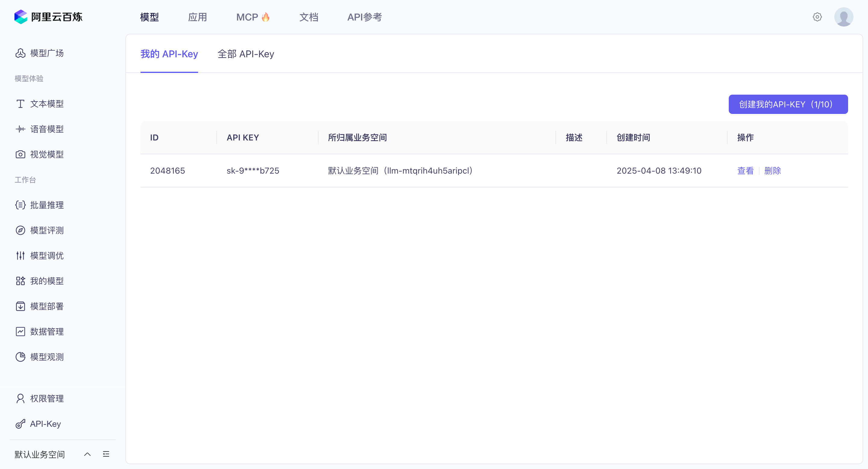Open the 默认业务空间 workspace selector
Screen dimensions: 868x469
(40, 454)
